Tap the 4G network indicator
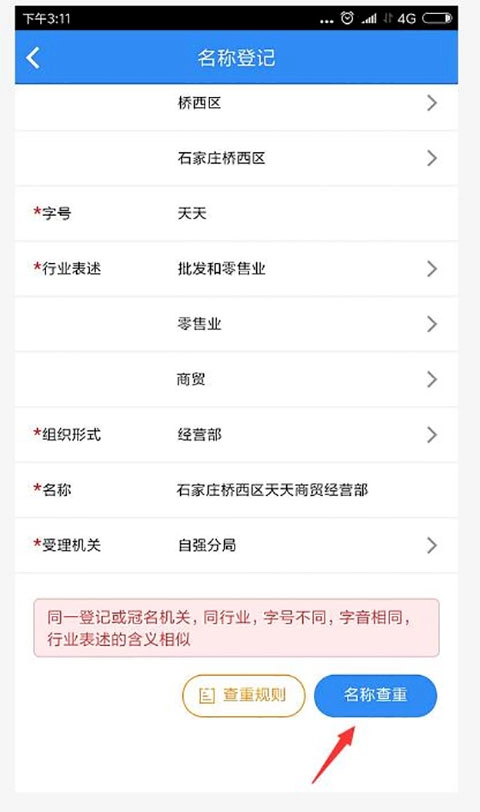 pyautogui.click(x=406, y=19)
